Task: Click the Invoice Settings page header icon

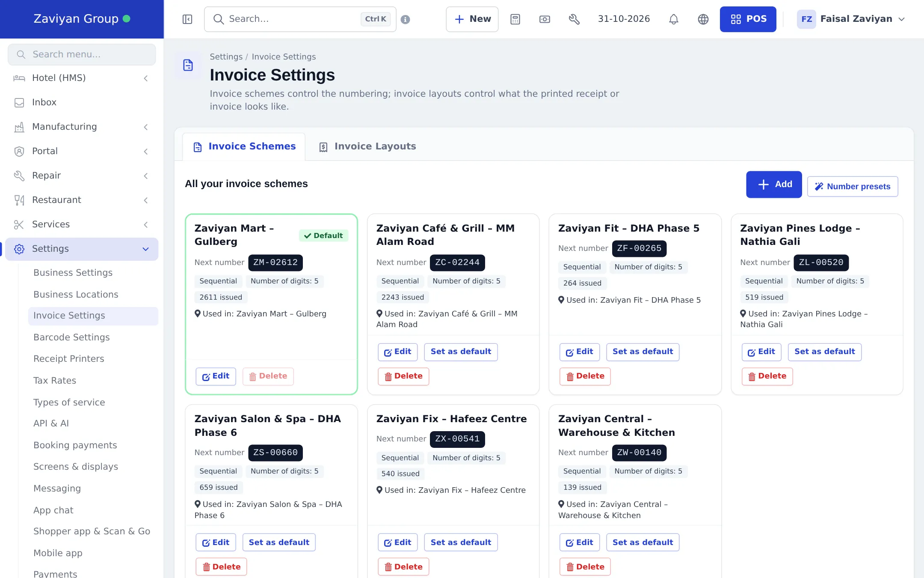Action: (x=188, y=65)
